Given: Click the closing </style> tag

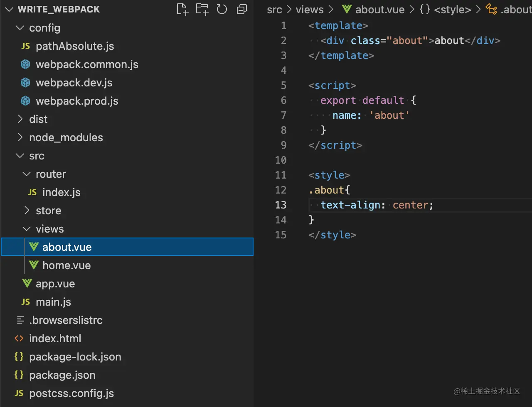Looking at the screenshot, I should tap(332, 235).
